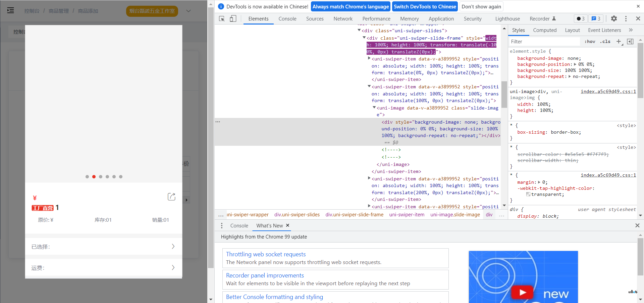This screenshot has width=644, height=303.
Task: Click the share icon on product preview
Action: click(171, 197)
